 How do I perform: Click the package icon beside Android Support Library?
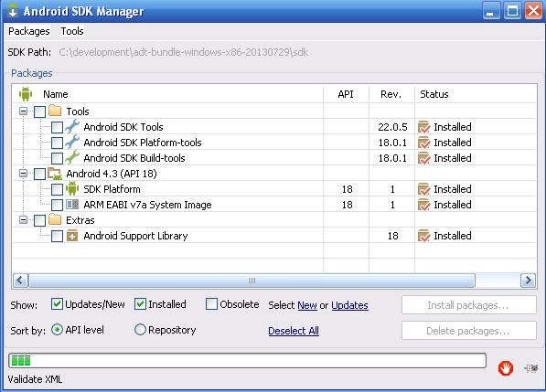tap(72, 236)
